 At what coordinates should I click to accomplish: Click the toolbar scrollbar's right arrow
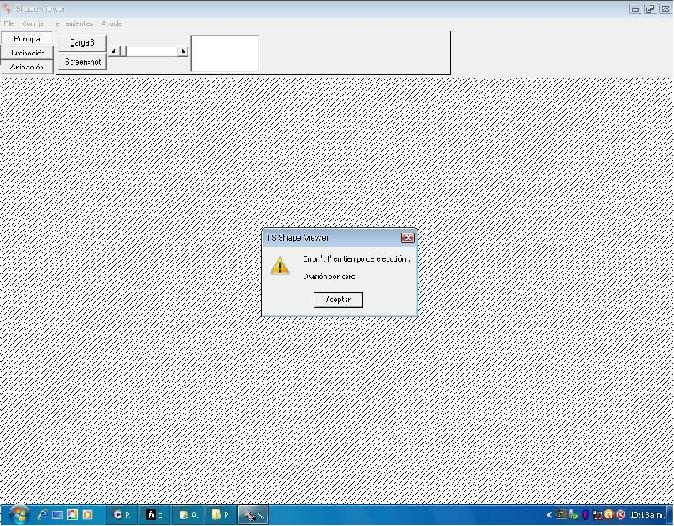(x=183, y=51)
